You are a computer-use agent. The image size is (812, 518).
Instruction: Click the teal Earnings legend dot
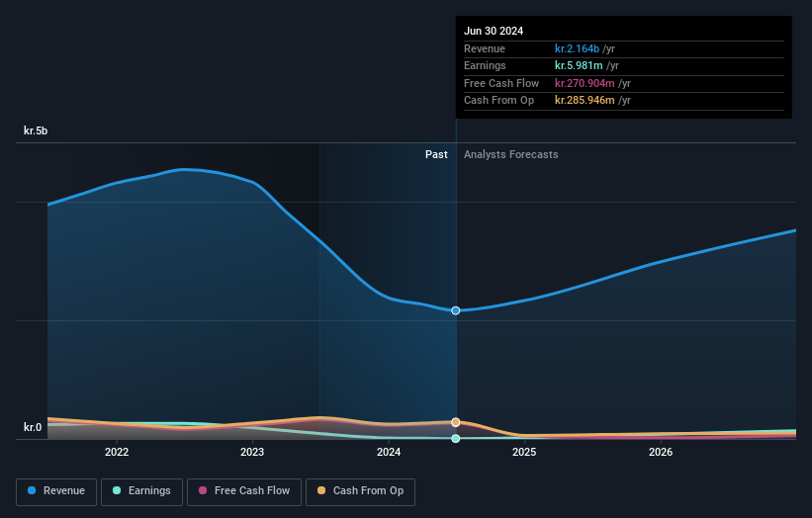[117, 490]
